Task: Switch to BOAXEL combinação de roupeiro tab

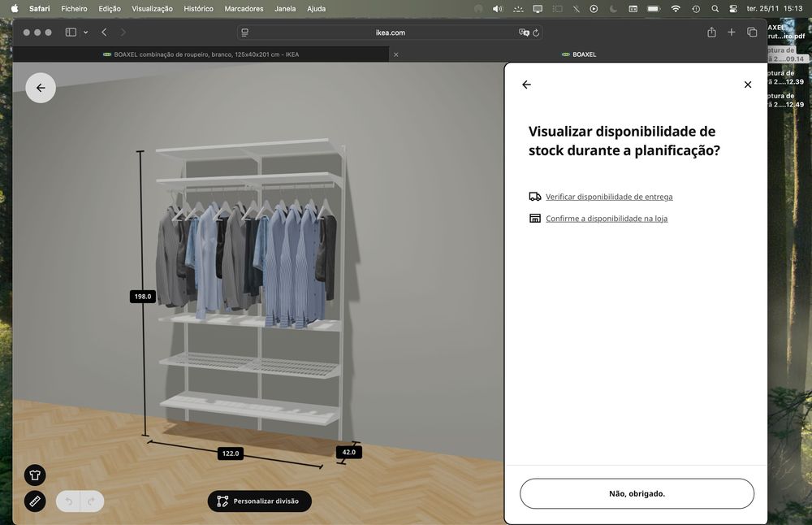Action: [201, 54]
